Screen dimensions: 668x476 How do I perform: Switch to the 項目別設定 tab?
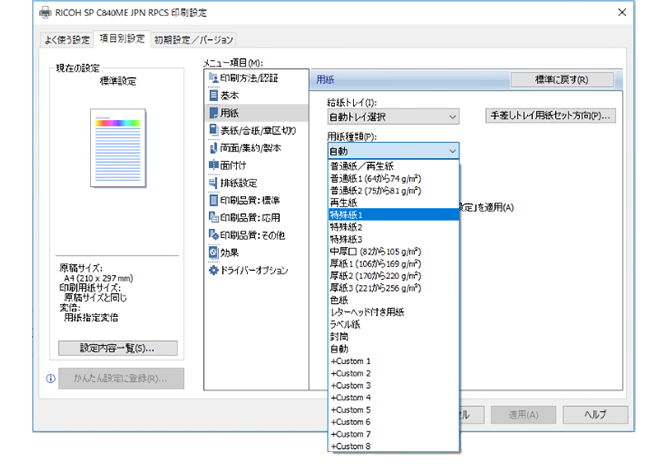tap(122, 39)
